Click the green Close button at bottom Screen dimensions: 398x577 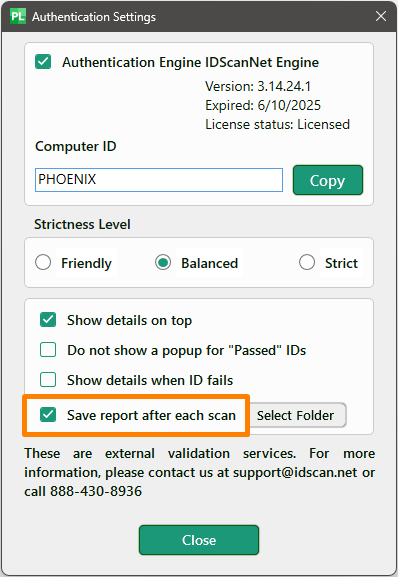coord(199,540)
